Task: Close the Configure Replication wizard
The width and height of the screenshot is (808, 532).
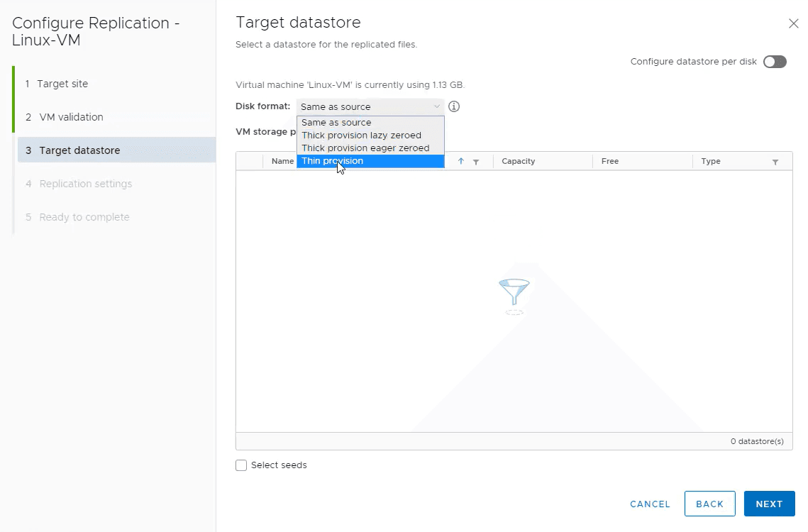Action: 794,23
